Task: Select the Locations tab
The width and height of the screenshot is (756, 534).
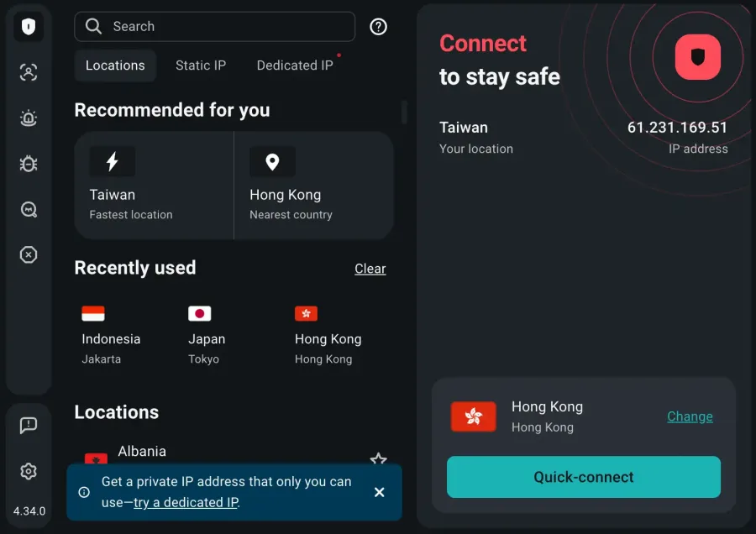Action: coord(115,65)
